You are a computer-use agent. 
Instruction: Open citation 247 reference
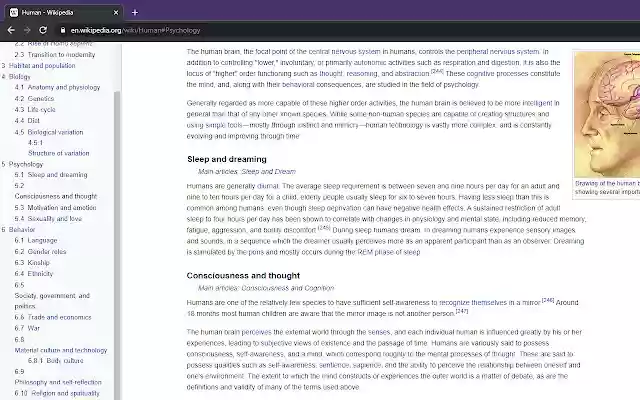pyautogui.click(x=462, y=311)
